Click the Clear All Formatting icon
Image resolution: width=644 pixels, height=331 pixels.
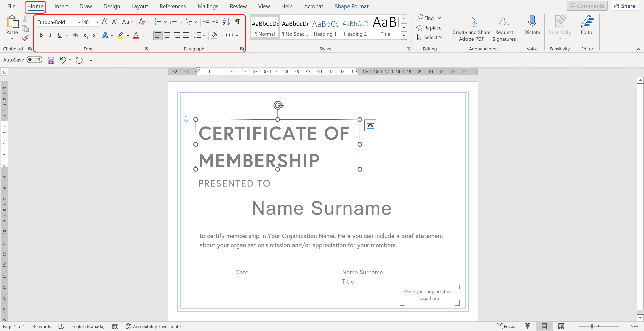pos(142,22)
